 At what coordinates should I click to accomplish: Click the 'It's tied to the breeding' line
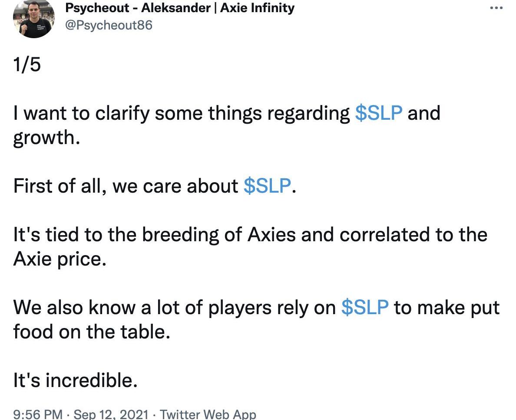250,234
